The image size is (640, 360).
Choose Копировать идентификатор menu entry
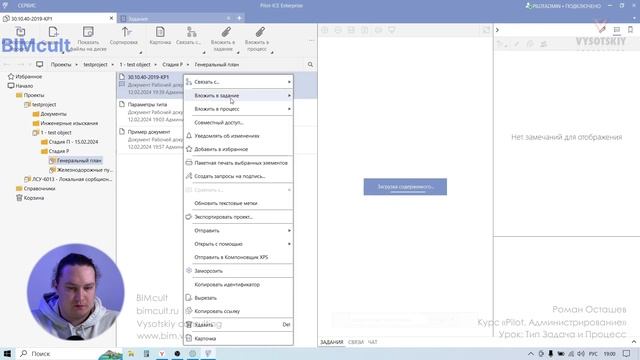[x=238, y=284]
